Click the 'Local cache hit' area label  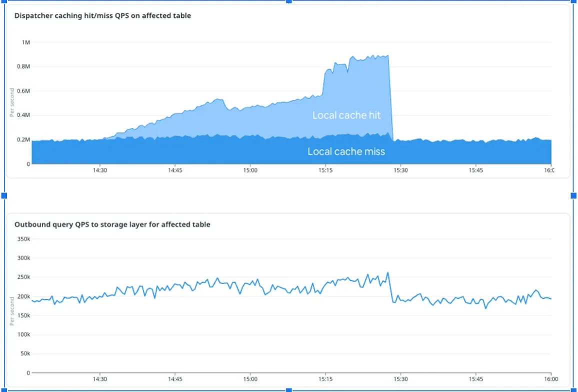[346, 115]
